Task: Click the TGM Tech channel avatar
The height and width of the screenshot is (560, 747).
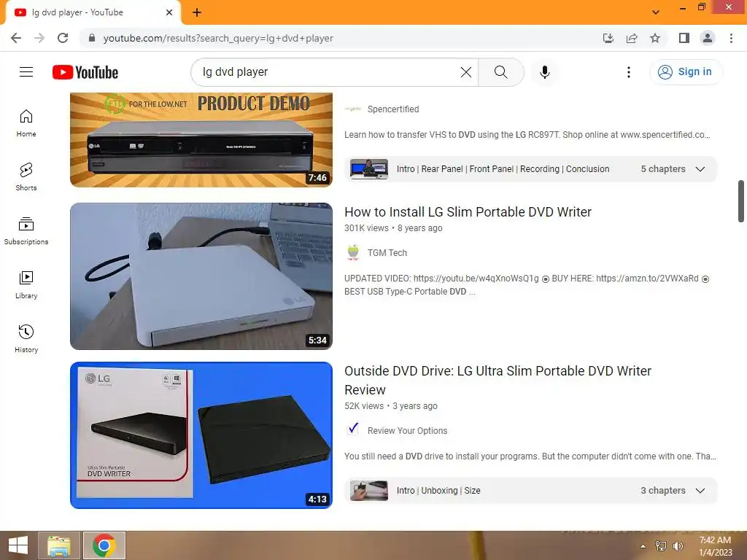Action: pyautogui.click(x=353, y=252)
